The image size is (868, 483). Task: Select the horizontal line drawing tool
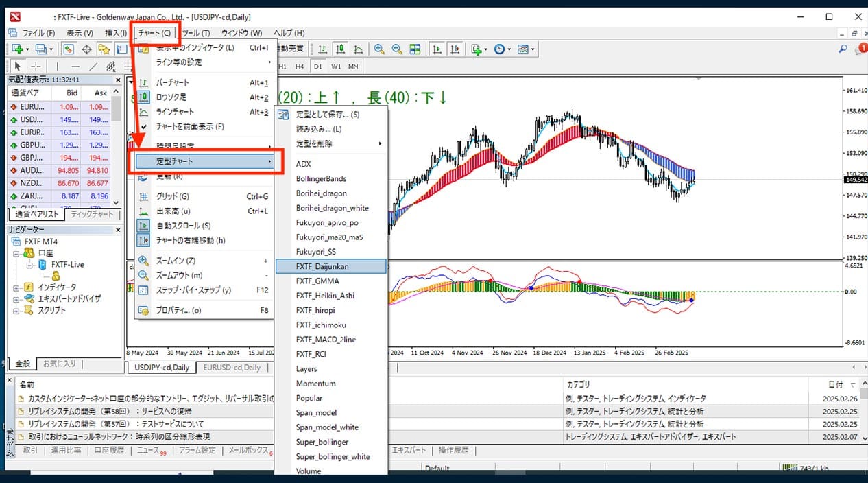(x=75, y=67)
